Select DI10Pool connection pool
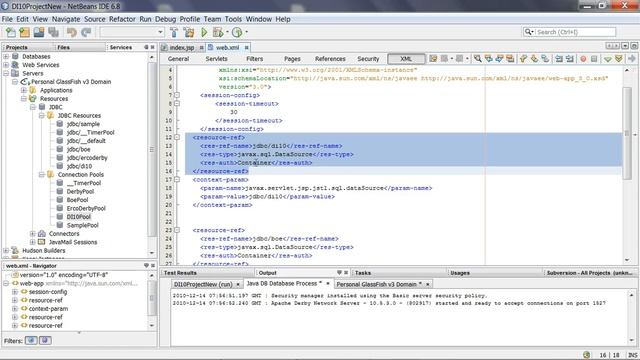 (79, 217)
